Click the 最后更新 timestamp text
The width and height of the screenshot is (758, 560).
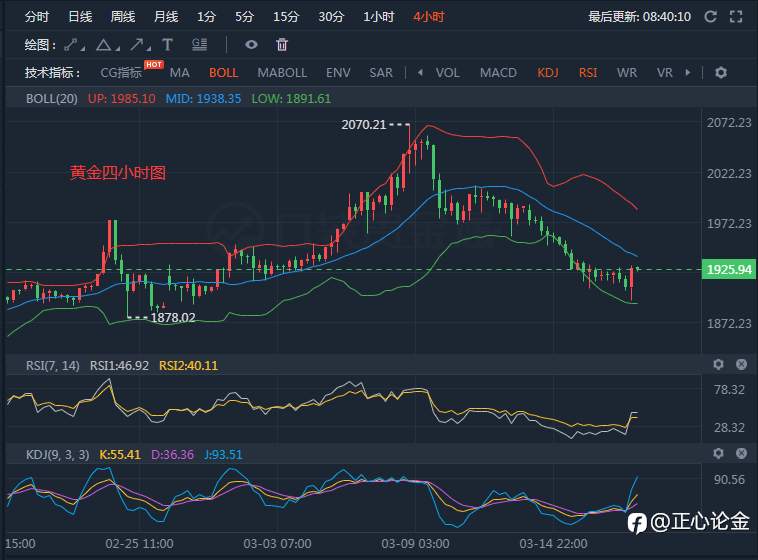[x=639, y=17]
